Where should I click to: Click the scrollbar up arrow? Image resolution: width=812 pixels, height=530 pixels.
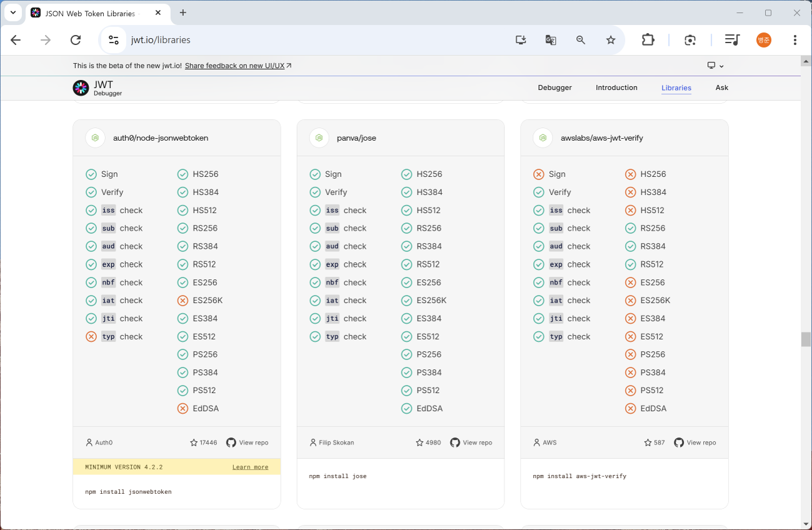[806, 61]
